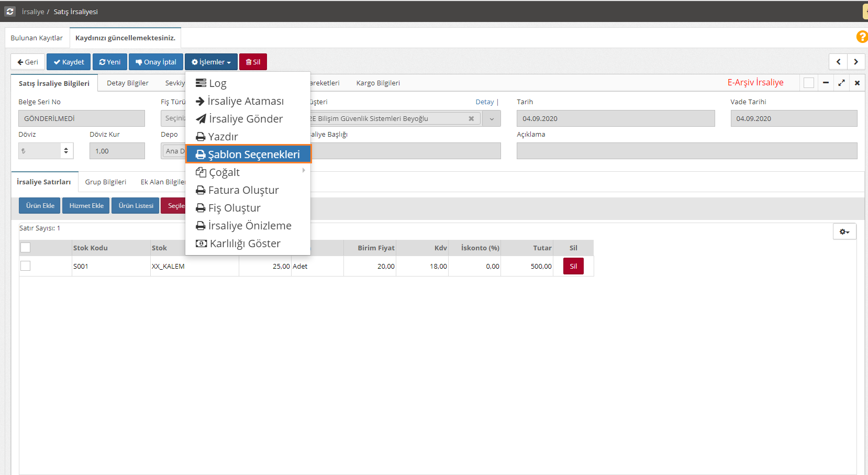Click the Açıklama input field
Viewport: 868px width, 475px height.
(x=686, y=151)
